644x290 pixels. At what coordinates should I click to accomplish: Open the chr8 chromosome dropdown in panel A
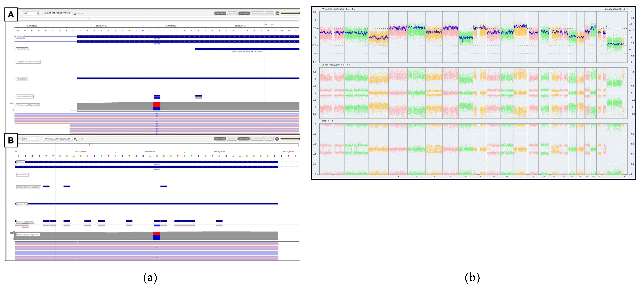point(30,13)
